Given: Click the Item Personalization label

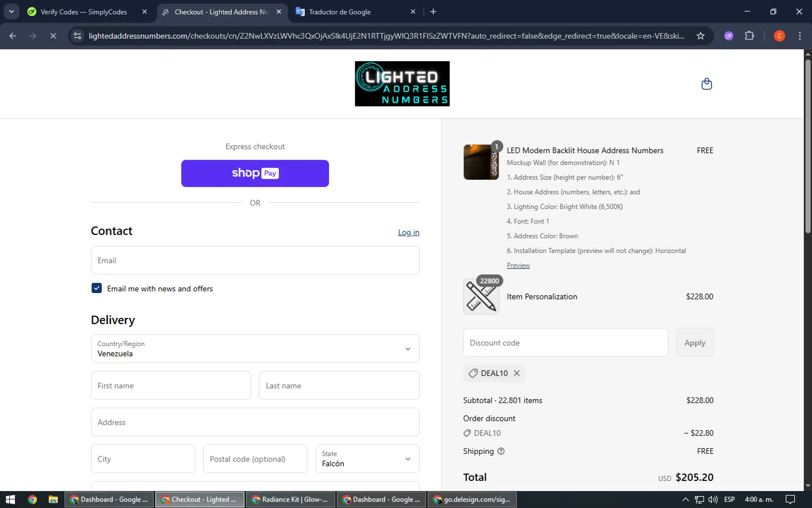Looking at the screenshot, I should click(542, 297).
